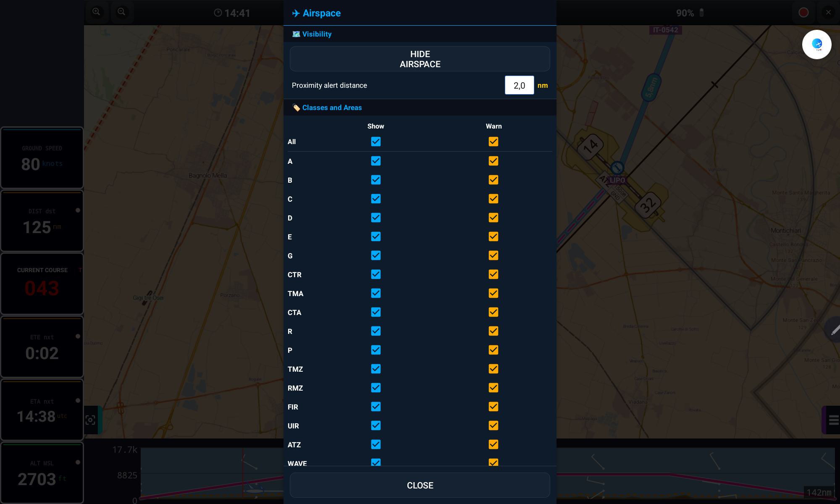Click the Classes and Areas section header
This screenshot has width=840, height=504.
point(420,108)
